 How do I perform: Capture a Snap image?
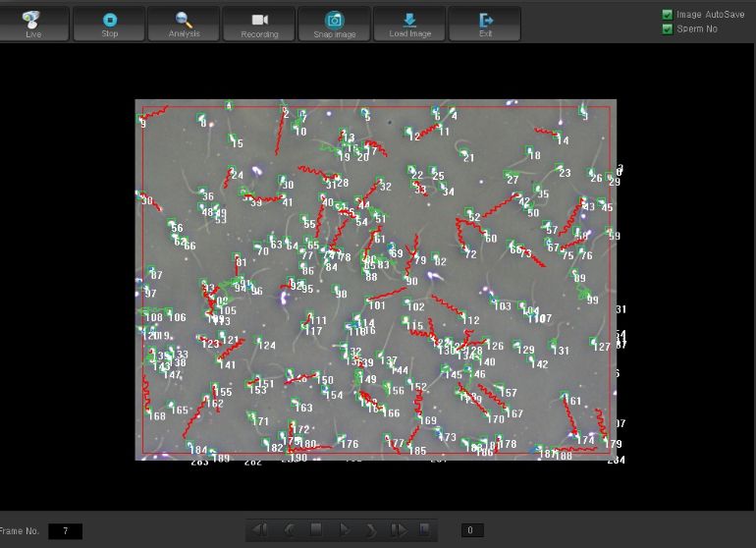(335, 24)
